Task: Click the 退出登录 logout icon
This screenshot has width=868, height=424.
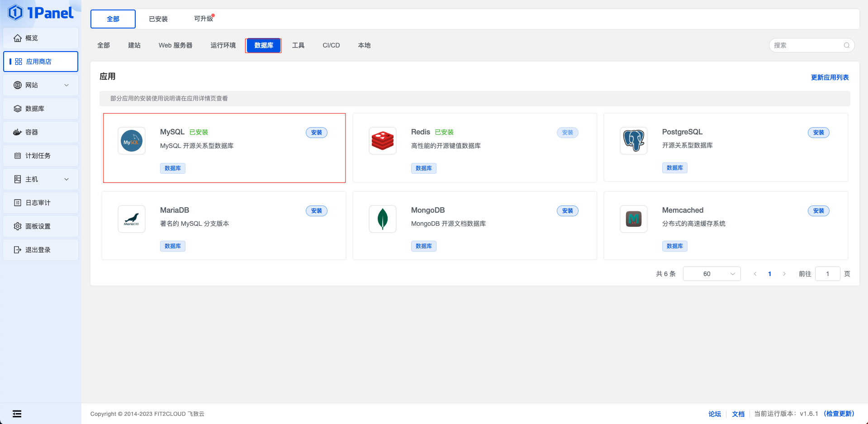Action: [x=18, y=250]
